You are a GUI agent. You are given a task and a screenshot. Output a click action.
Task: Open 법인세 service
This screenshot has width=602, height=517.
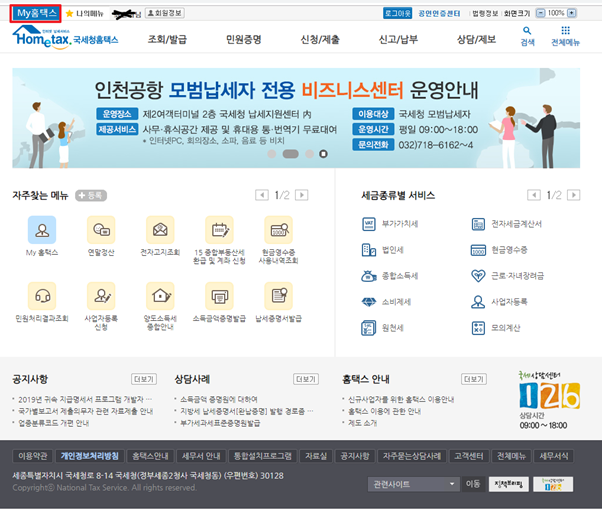(382, 250)
